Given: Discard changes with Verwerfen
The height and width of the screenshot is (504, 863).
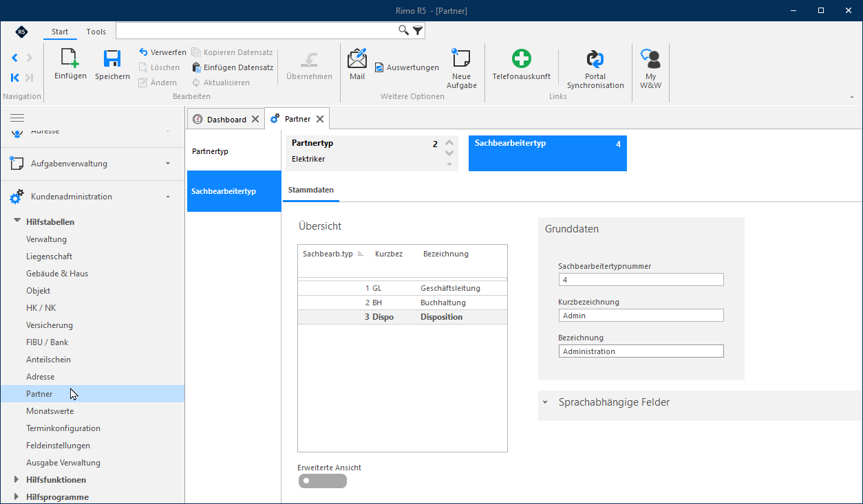Looking at the screenshot, I should pyautogui.click(x=162, y=52).
